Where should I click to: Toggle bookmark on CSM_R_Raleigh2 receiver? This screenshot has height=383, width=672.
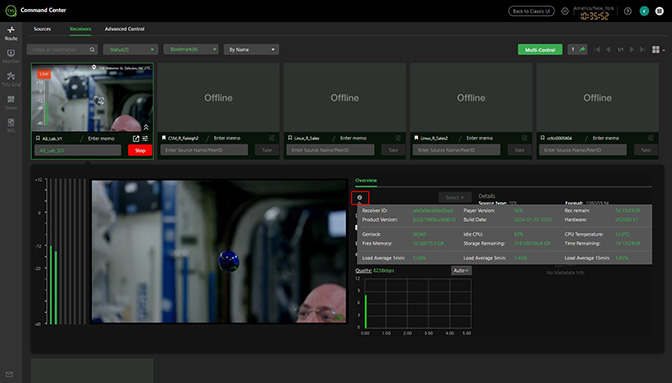[164, 138]
